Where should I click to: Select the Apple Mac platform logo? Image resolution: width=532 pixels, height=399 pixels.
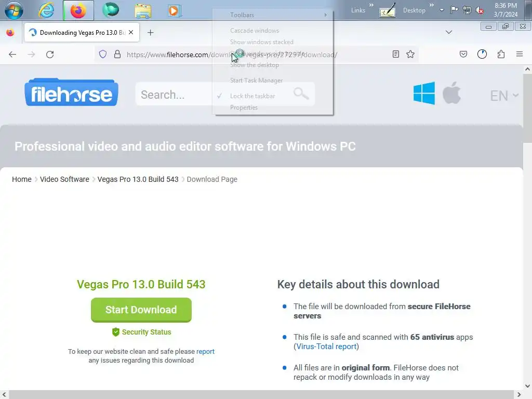click(x=451, y=92)
